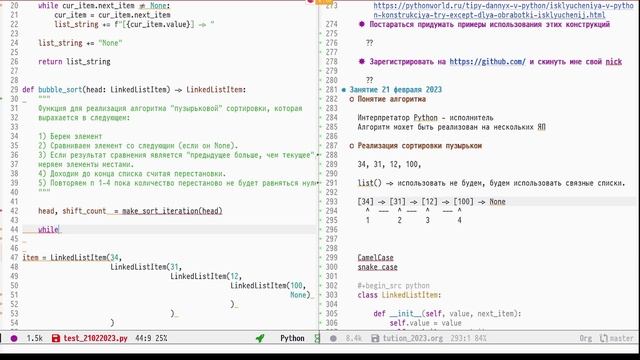The width and height of the screenshot is (640, 360).
Task: Click 'None)' on line 51
Action: 300,295
